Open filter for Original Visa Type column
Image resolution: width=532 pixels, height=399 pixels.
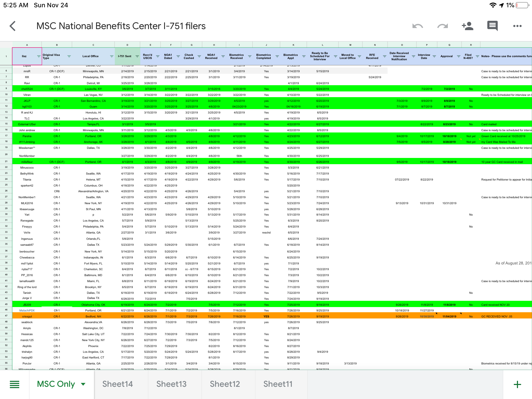pos(69,56)
